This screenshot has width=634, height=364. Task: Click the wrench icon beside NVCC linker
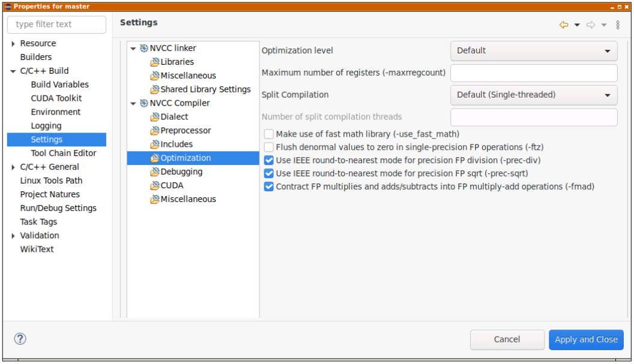pos(143,48)
